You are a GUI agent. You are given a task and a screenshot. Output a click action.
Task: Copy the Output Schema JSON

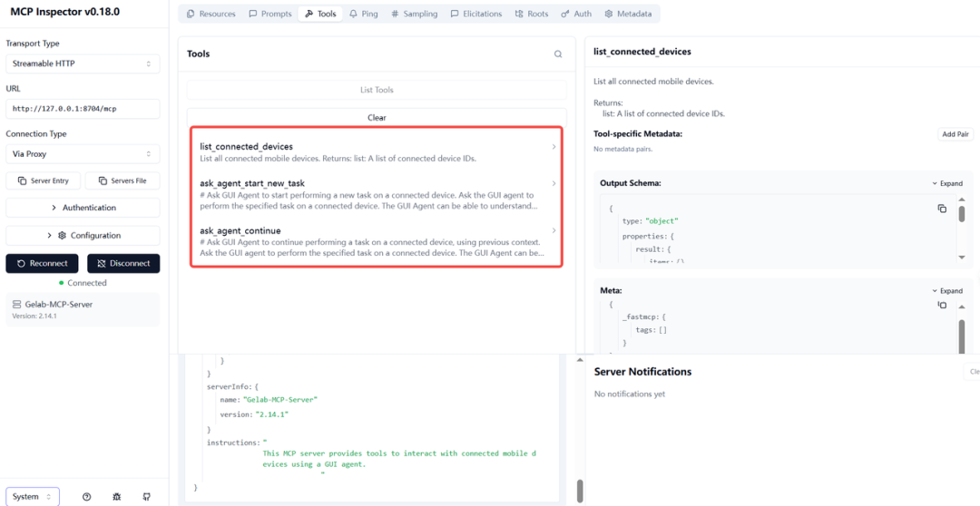(942, 209)
